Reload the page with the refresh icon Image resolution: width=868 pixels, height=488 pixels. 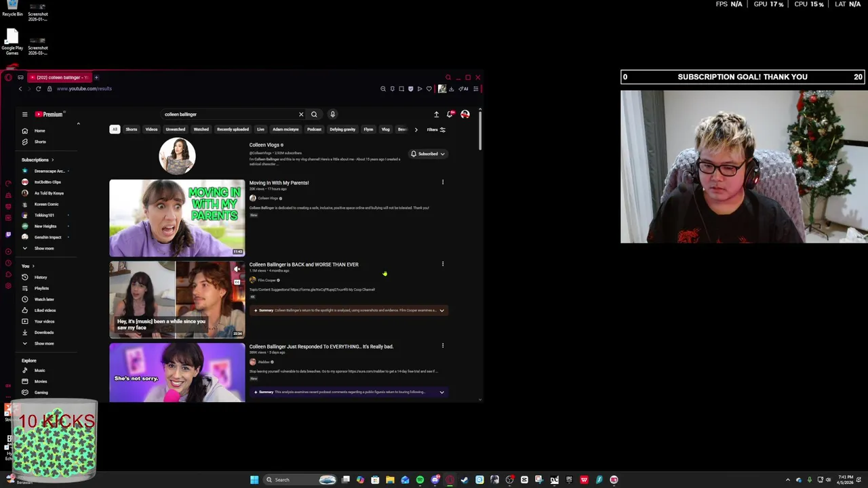[x=38, y=89]
